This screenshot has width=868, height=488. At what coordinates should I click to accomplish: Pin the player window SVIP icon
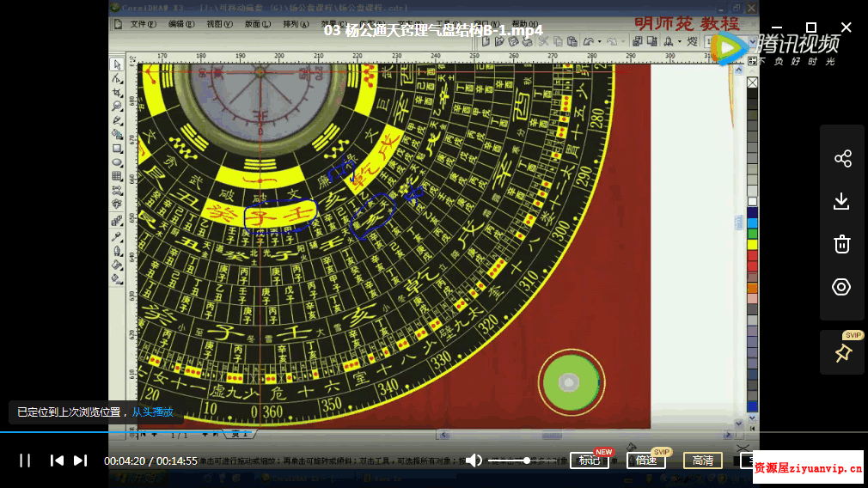(843, 353)
